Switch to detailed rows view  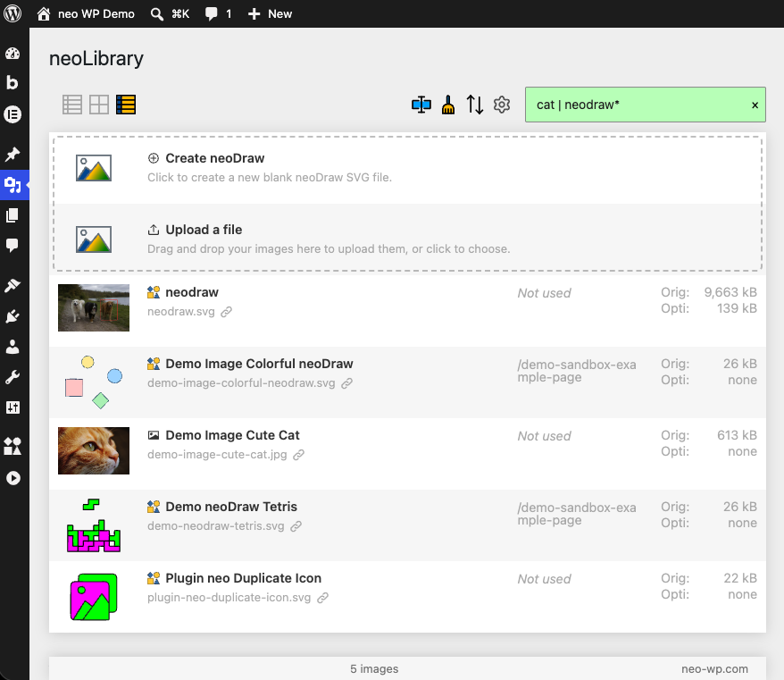126,105
